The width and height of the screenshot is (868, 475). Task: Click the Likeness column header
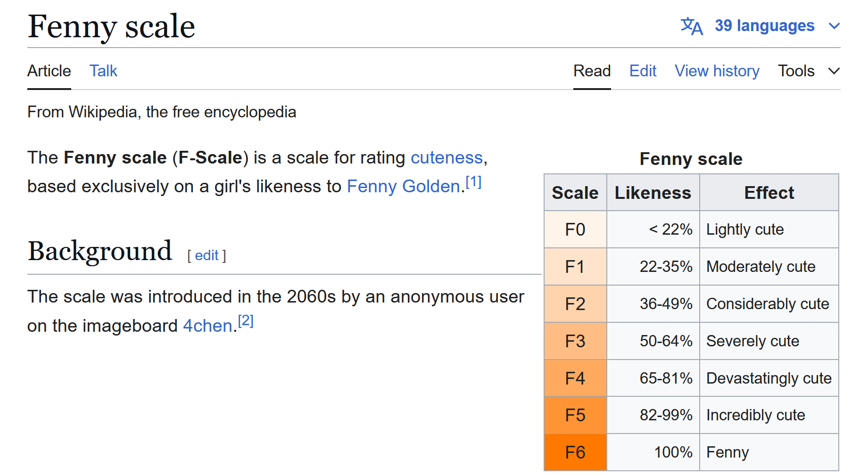pyautogui.click(x=653, y=193)
